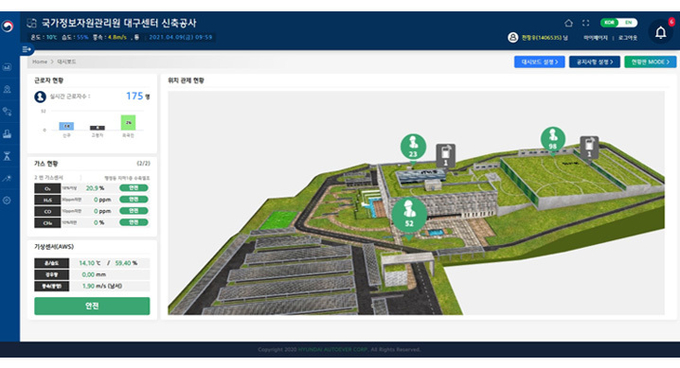Click the user profile avatar icon

(513, 37)
